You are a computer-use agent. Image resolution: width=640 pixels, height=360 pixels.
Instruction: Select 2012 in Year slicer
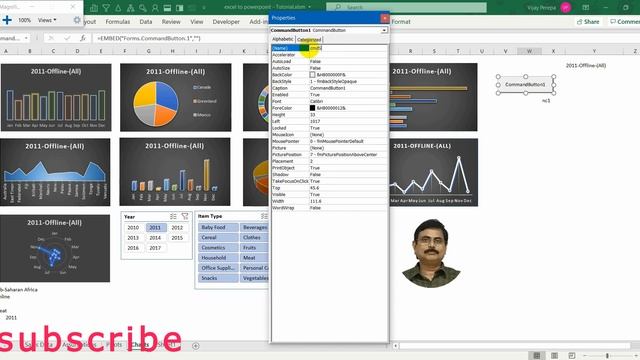tap(177, 227)
